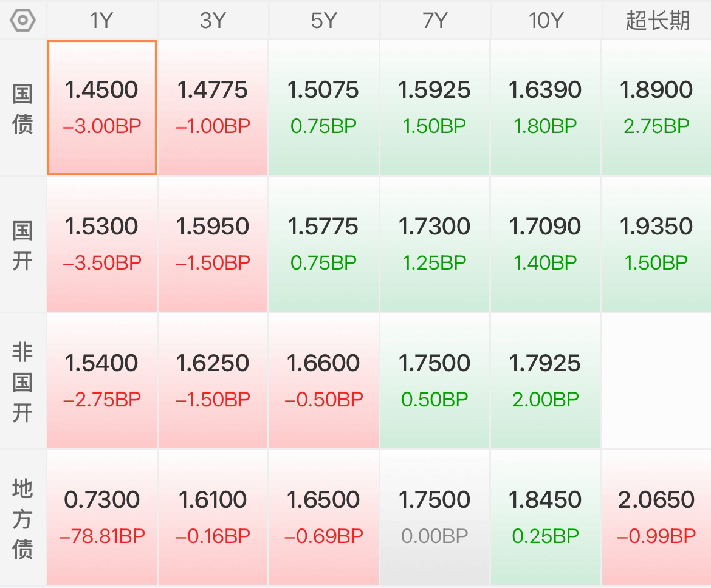Open the 国债 5Y cell 1.5075
Screen dimensions: 711x588
(324, 108)
